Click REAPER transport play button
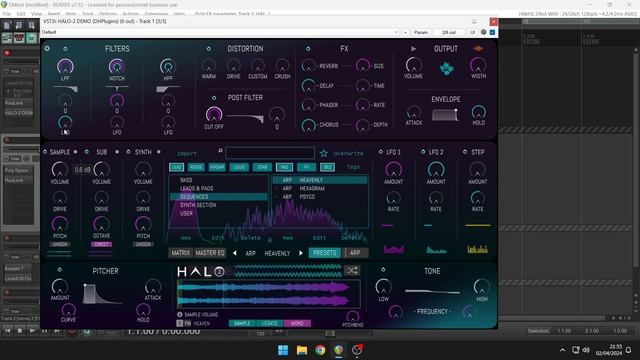The width and height of the screenshot is (640, 360). point(32,331)
